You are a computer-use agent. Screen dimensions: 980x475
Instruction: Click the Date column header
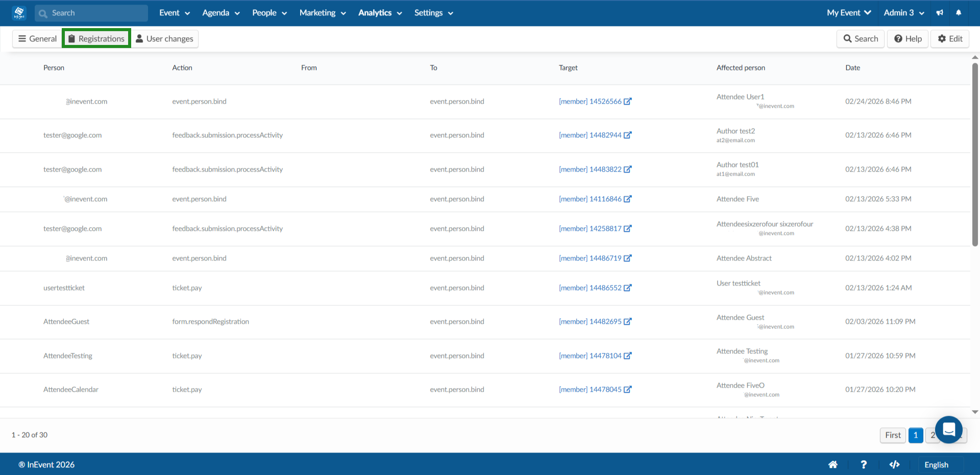coord(852,67)
